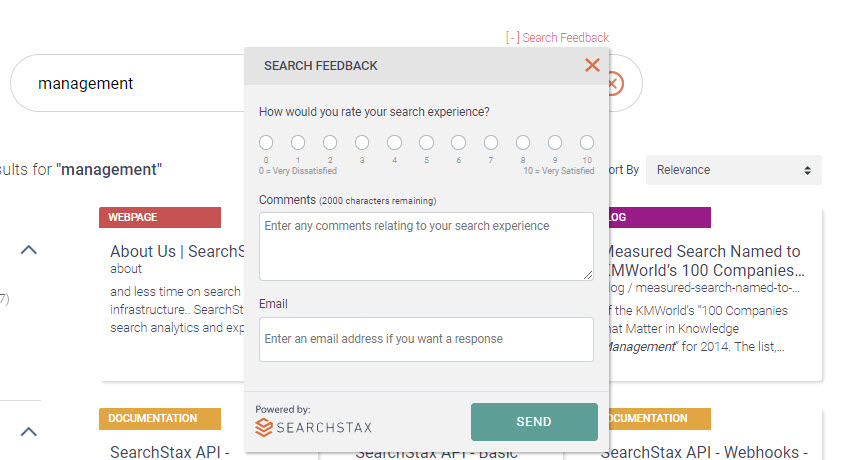Image resolution: width=844 pixels, height=460 pixels.
Task: Open the Measured Search Named to KMWorld result
Action: pos(704,260)
